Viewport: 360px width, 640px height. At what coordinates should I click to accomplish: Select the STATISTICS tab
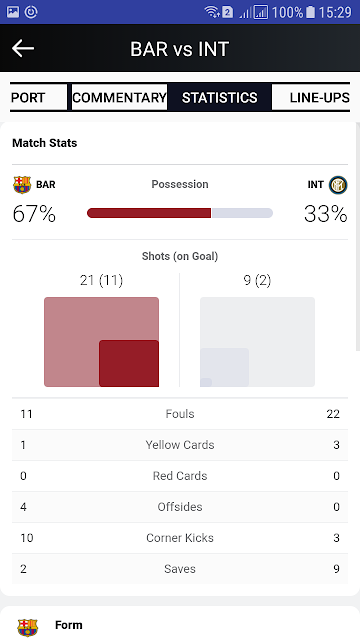(220, 98)
